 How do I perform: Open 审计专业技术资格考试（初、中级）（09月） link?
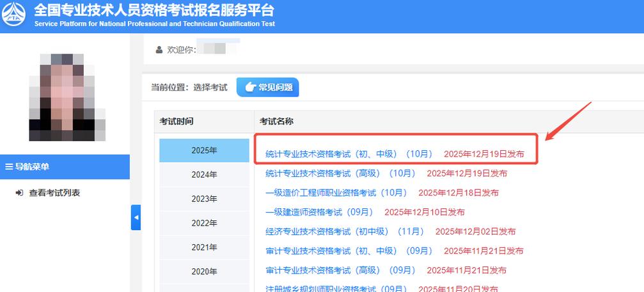pyautogui.click(x=350, y=250)
